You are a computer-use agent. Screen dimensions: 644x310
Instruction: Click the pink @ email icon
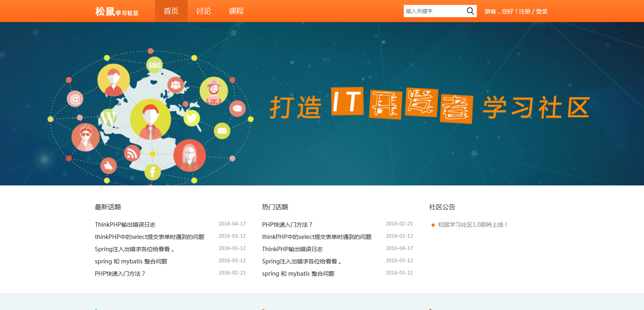(x=75, y=99)
